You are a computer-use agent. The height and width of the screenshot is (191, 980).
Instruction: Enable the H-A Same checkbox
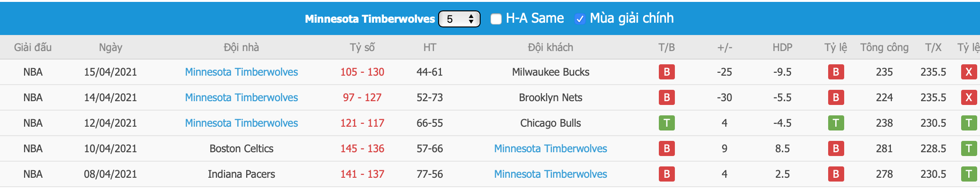496,19
